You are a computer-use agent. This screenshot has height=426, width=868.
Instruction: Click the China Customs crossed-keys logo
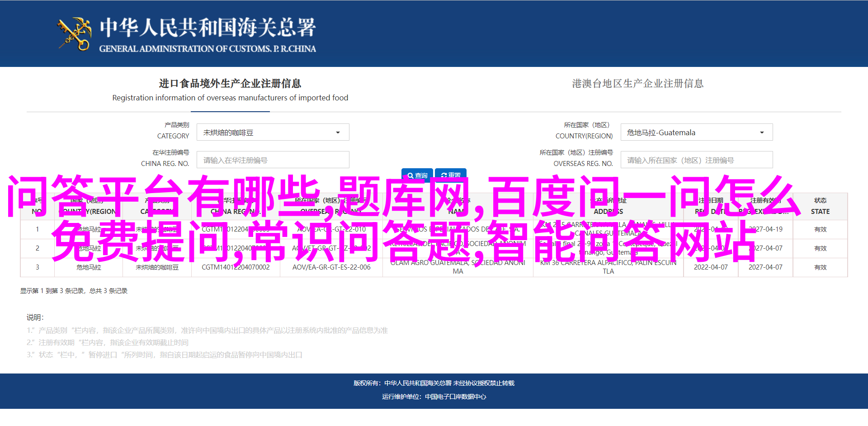point(74,34)
